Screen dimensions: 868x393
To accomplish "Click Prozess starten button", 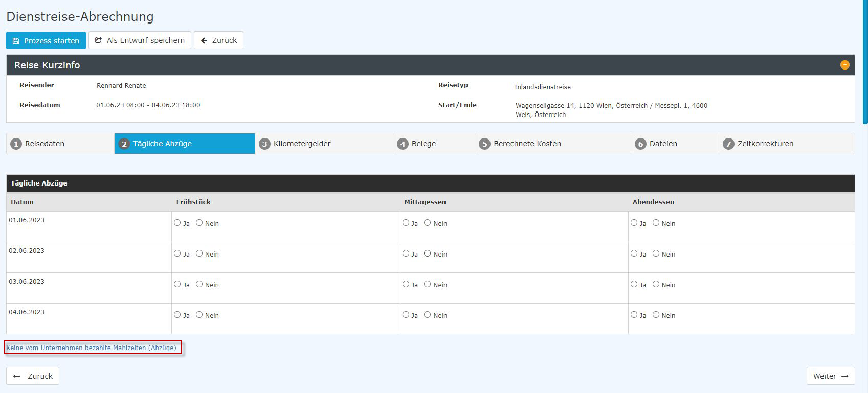I will 46,40.
